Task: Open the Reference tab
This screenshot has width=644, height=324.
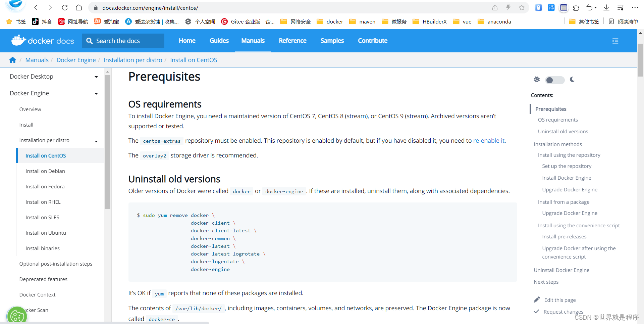Action: [x=292, y=41]
